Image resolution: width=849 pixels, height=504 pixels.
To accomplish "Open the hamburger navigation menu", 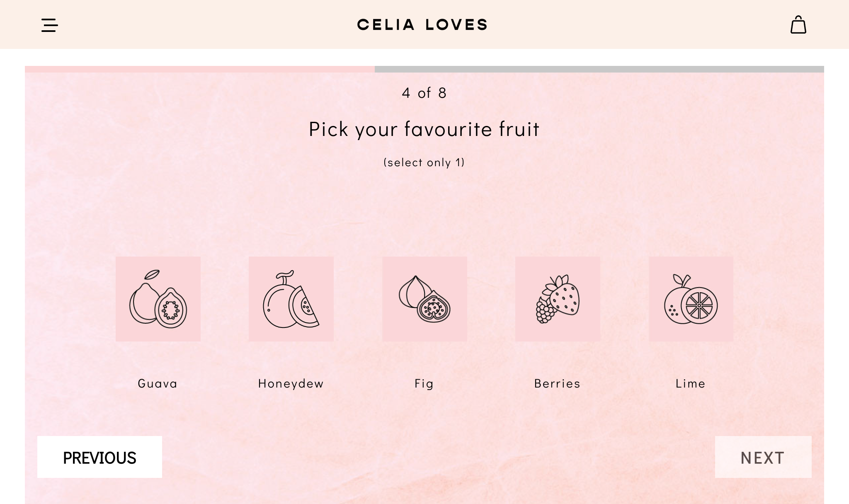I will 50,25.
